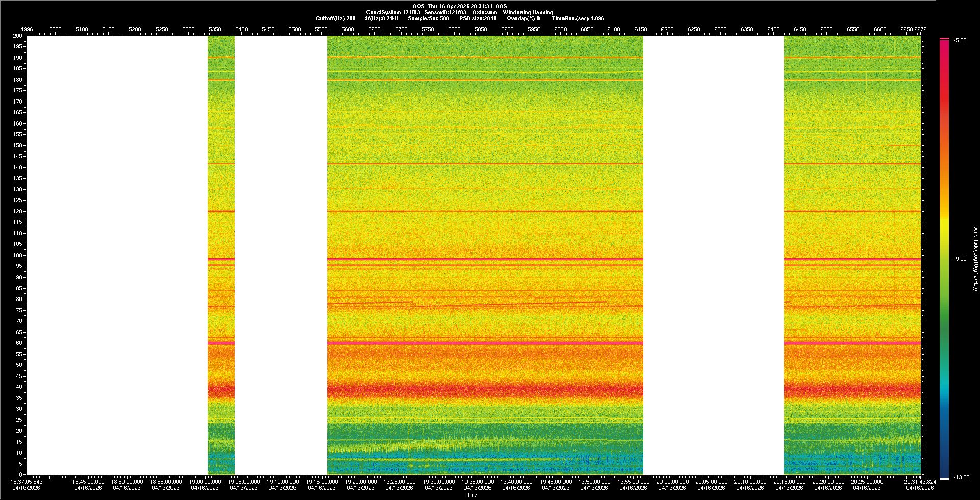Click the "5600" tick on top axis
The width and height of the screenshot is (980, 500).
[348, 29]
